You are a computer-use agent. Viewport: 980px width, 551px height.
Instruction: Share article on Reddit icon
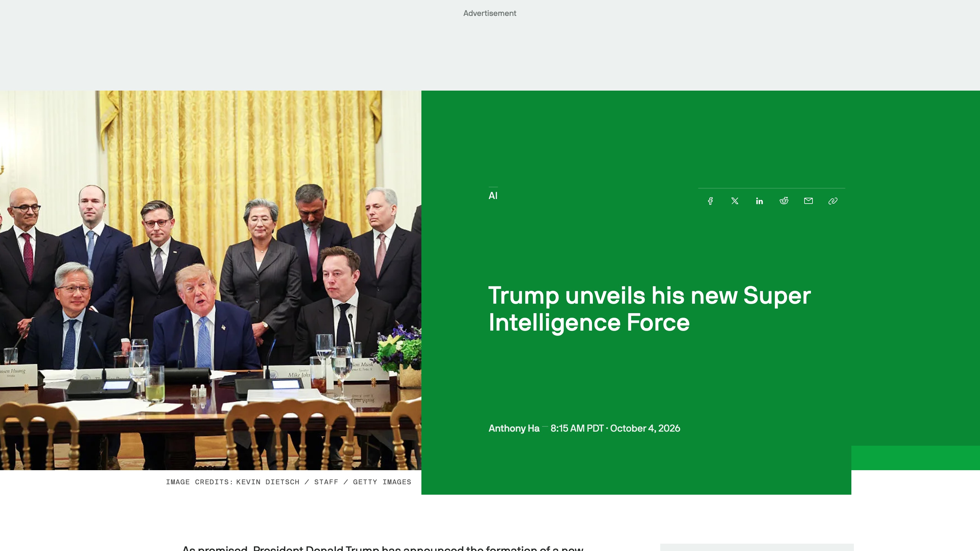pos(784,201)
